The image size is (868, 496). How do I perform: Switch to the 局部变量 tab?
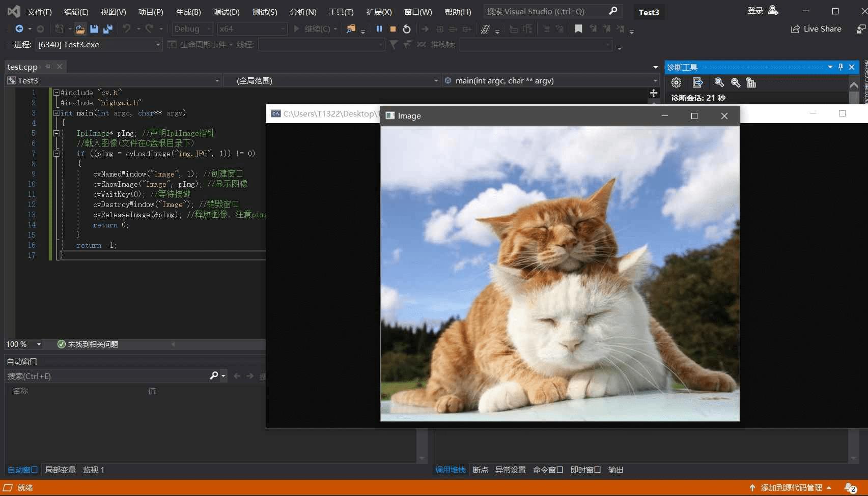click(61, 470)
